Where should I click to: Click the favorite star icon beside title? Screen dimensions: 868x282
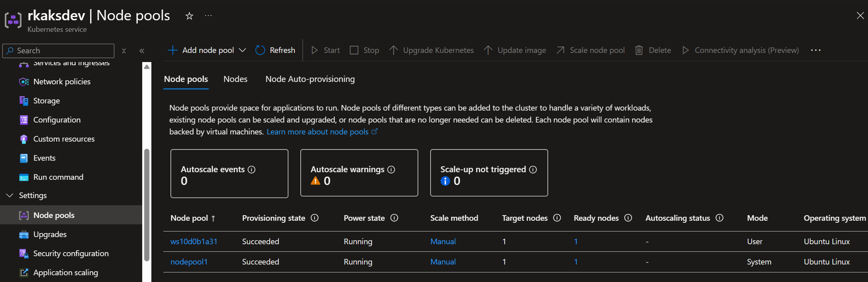coord(189,16)
